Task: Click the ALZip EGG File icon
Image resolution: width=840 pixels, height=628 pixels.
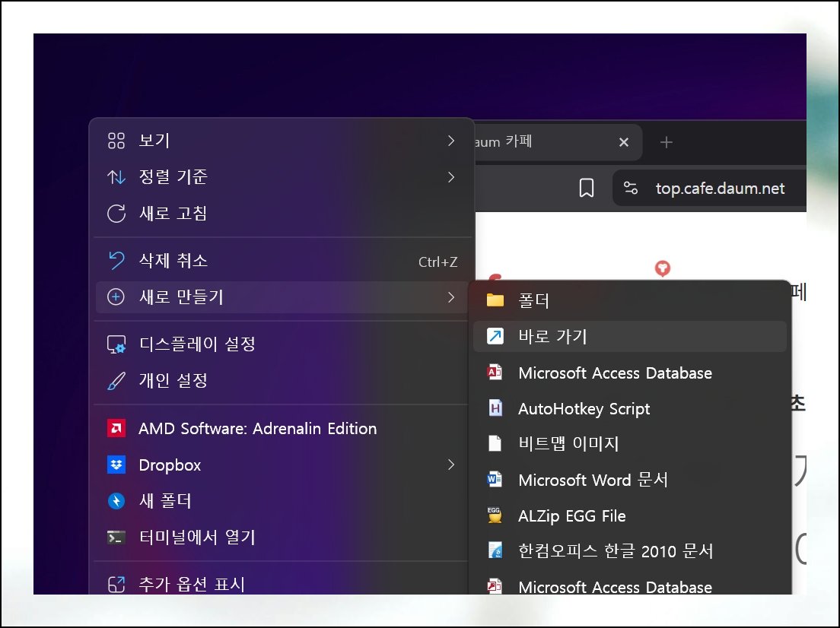Action: tap(494, 515)
